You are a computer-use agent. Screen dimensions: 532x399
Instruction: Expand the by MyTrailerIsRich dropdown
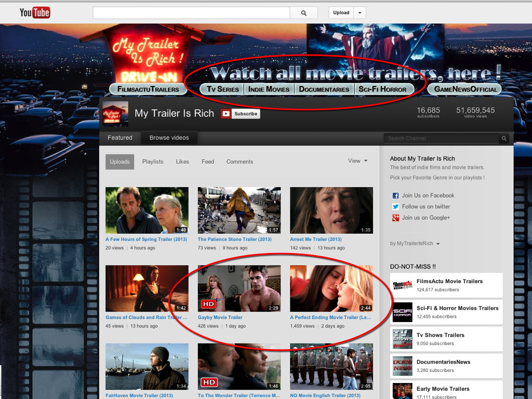pyautogui.click(x=415, y=244)
